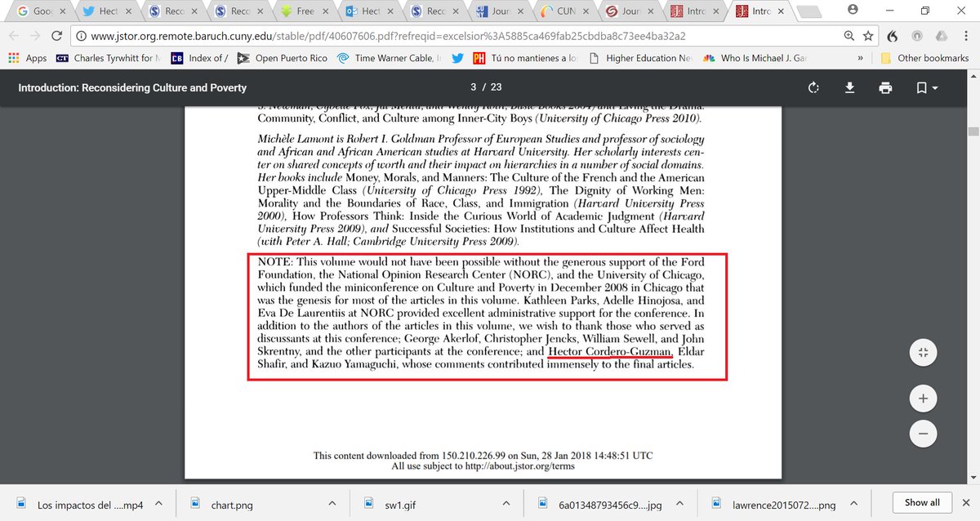Open the Chrome profile user icon

pyautogui.click(x=853, y=10)
